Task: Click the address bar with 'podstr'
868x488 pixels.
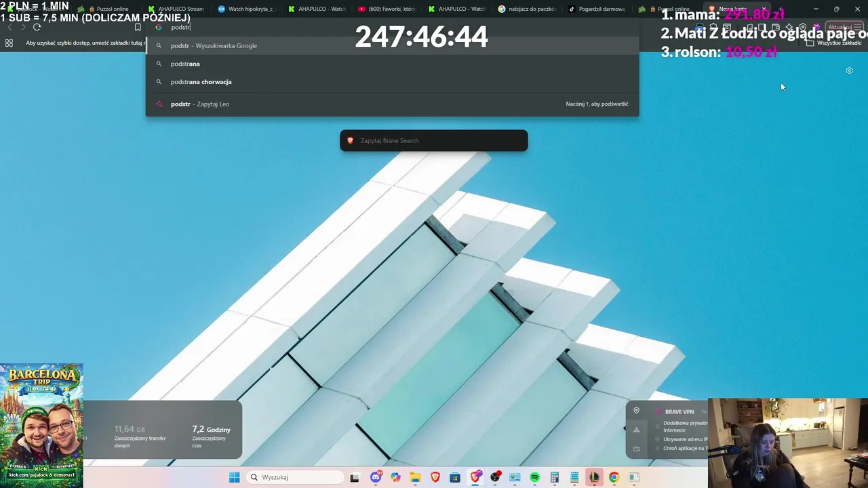Action: 393,27
